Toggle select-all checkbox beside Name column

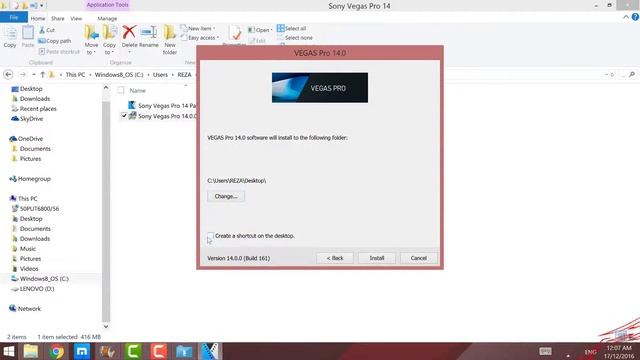click(x=121, y=90)
